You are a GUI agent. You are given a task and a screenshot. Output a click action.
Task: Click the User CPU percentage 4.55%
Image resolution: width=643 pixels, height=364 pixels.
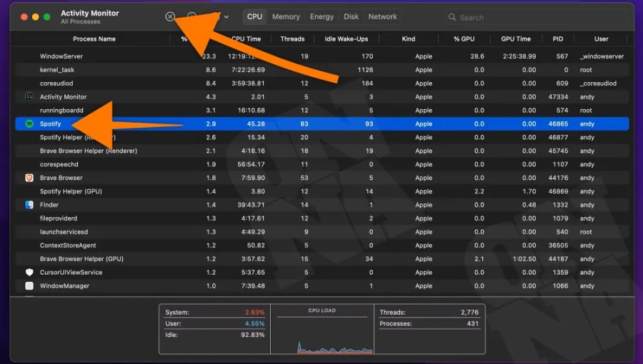click(254, 323)
